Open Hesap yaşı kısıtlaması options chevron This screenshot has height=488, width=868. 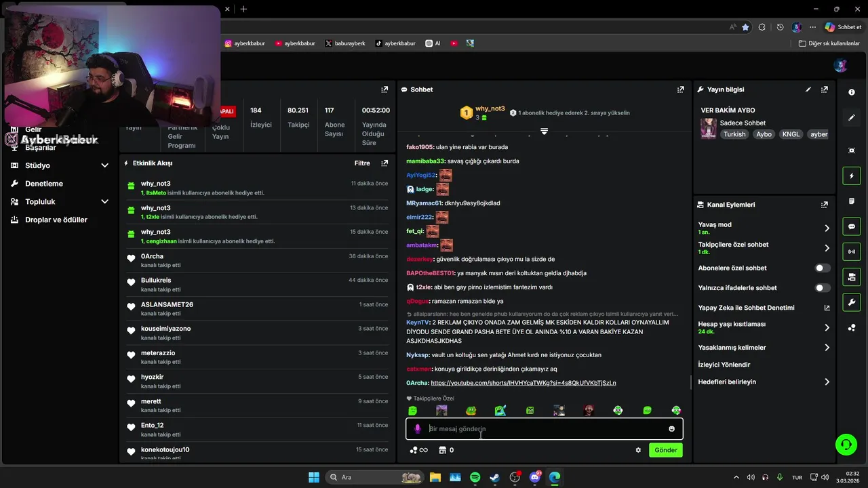pyautogui.click(x=827, y=328)
